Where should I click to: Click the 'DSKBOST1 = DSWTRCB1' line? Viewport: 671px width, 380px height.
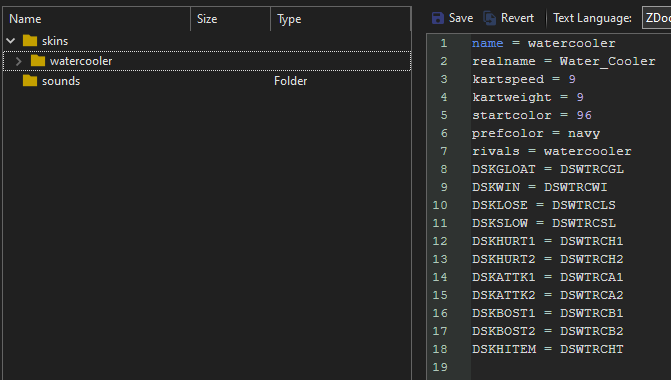point(548,313)
